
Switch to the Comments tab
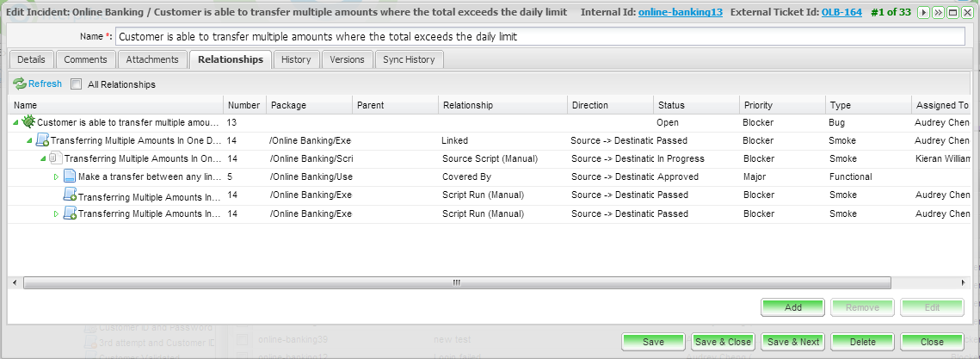[x=85, y=59]
